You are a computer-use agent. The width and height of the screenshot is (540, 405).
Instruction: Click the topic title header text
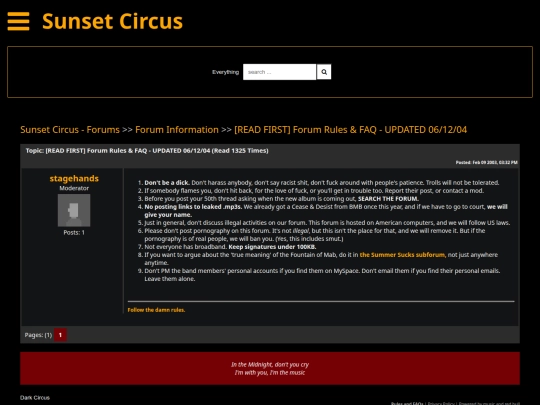147,150
